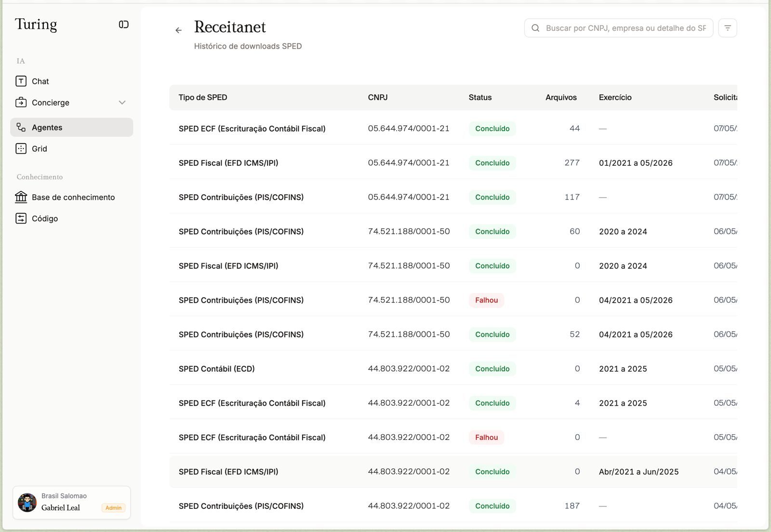Image resolution: width=771 pixels, height=532 pixels.
Task: Click the Concluído badge in the 277-file row
Action: pos(492,163)
